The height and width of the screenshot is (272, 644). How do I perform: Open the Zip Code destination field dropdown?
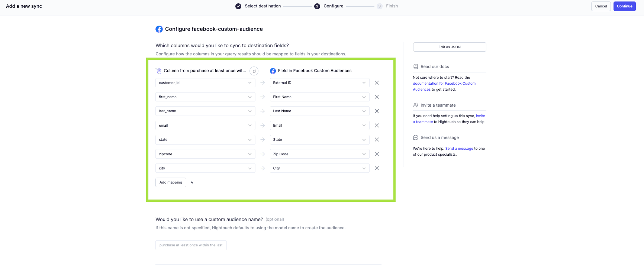(319, 154)
